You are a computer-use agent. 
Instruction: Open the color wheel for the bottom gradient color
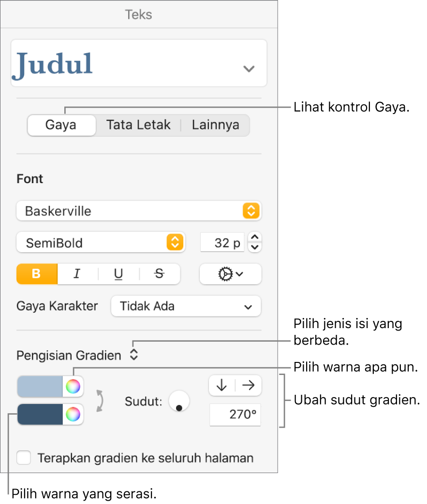pyautogui.click(x=74, y=415)
